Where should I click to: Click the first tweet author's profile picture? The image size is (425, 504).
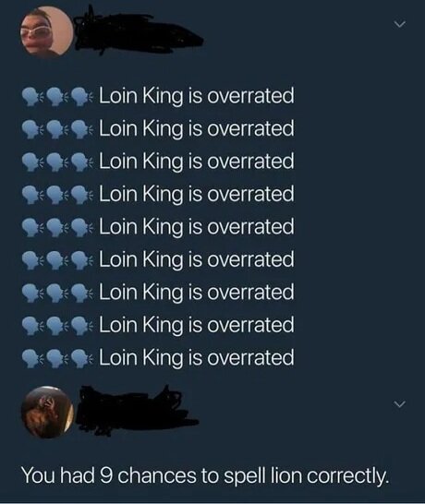coord(47,31)
